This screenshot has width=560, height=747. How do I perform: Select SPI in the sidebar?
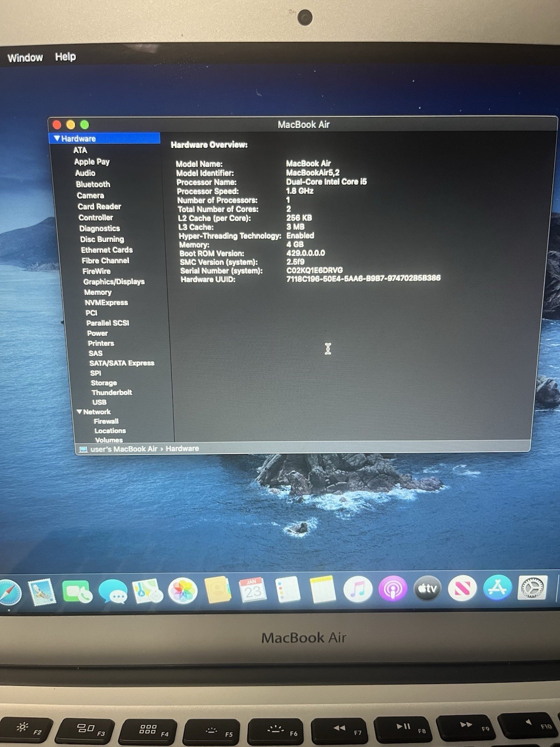tap(96, 373)
